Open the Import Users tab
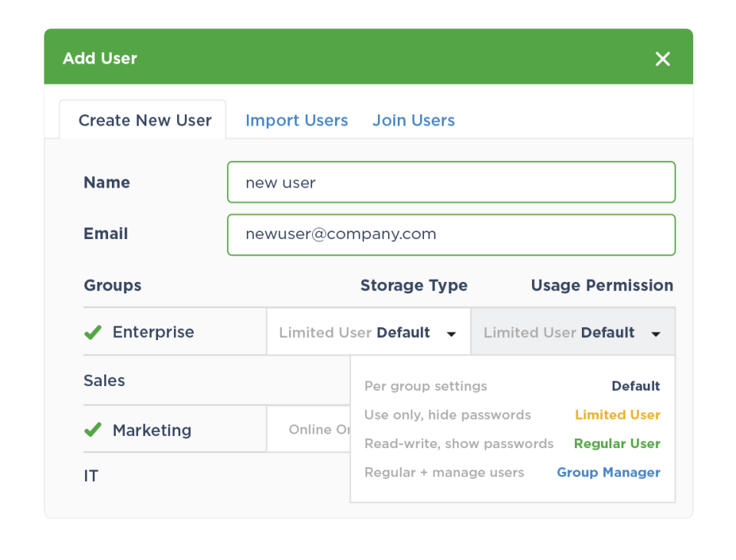Viewport: 736px width, 560px height. click(x=296, y=120)
